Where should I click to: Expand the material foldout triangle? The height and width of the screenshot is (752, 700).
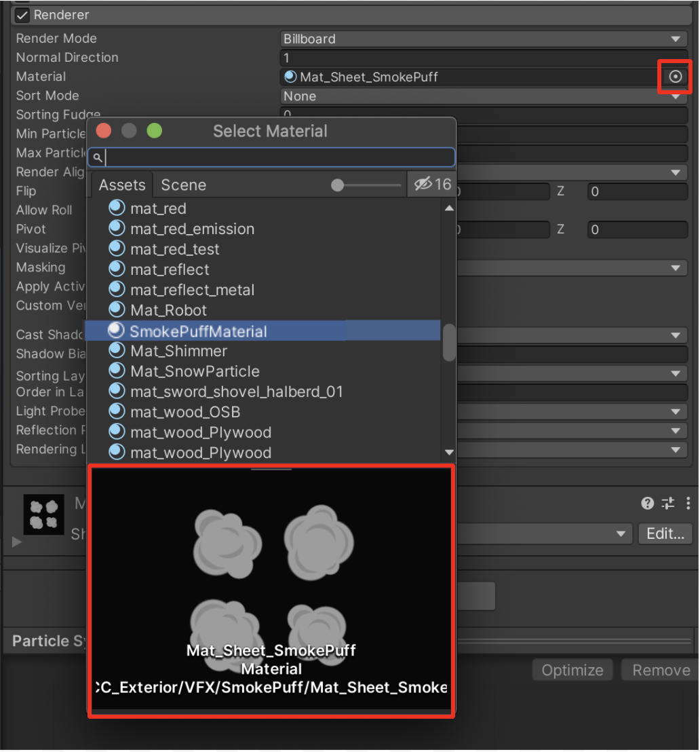[17, 542]
